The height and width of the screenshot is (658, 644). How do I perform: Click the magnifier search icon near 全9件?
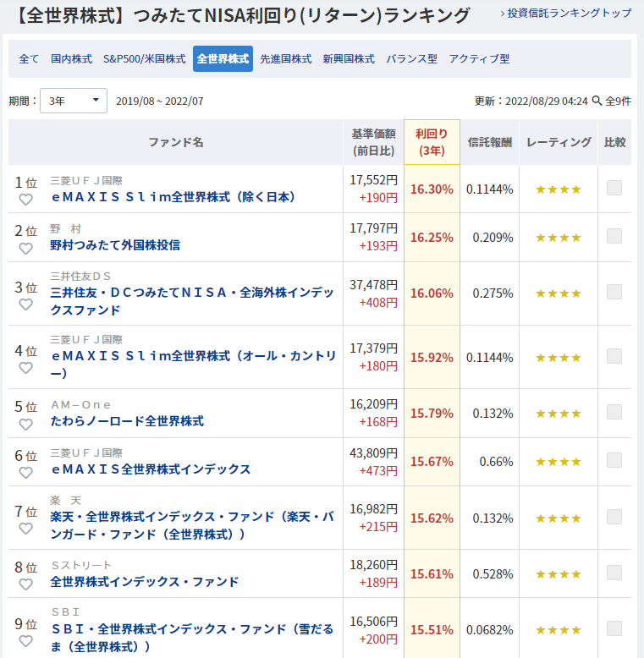tap(597, 101)
